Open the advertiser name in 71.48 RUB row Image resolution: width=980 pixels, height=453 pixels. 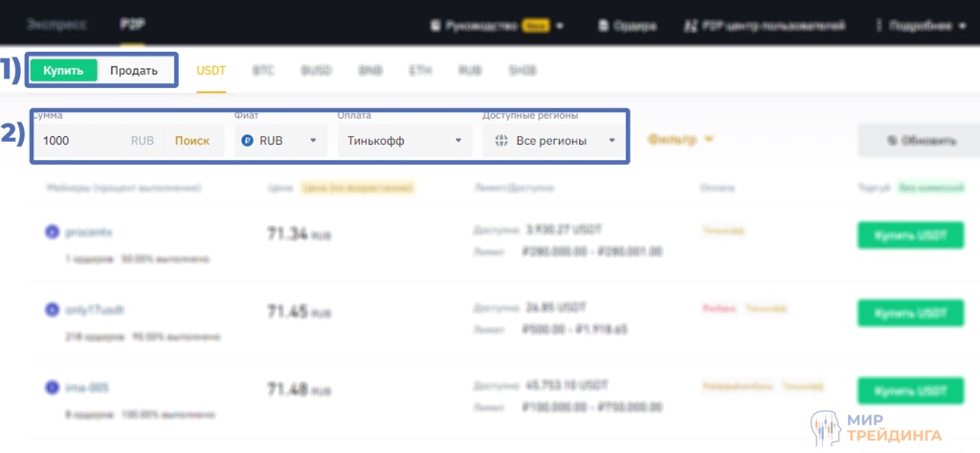(87, 388)
